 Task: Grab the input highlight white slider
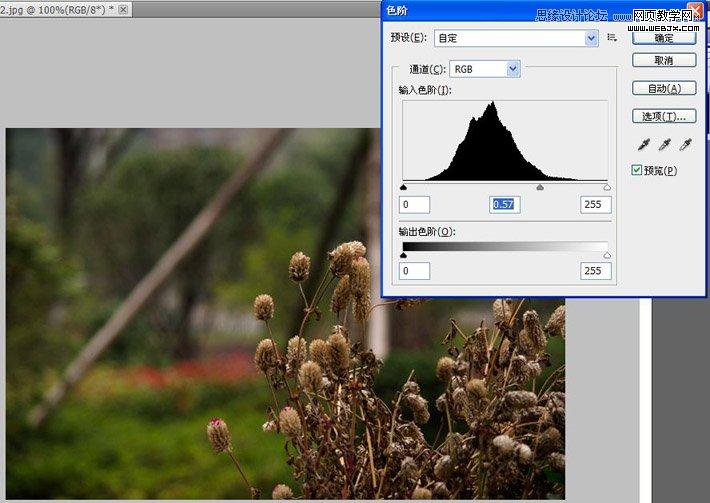(x=607, y=187)
